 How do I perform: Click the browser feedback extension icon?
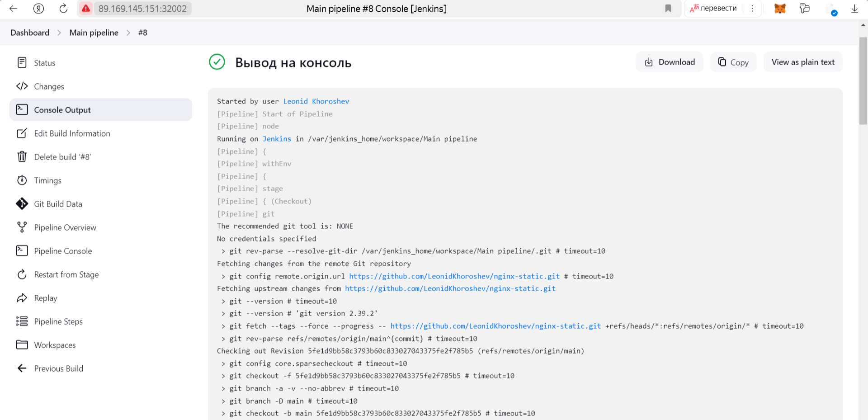(805, 8)
